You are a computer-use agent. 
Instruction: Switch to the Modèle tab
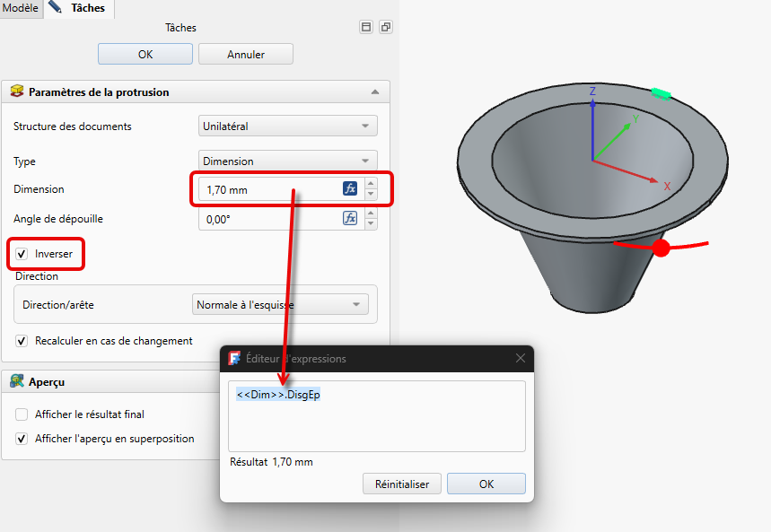20,8
